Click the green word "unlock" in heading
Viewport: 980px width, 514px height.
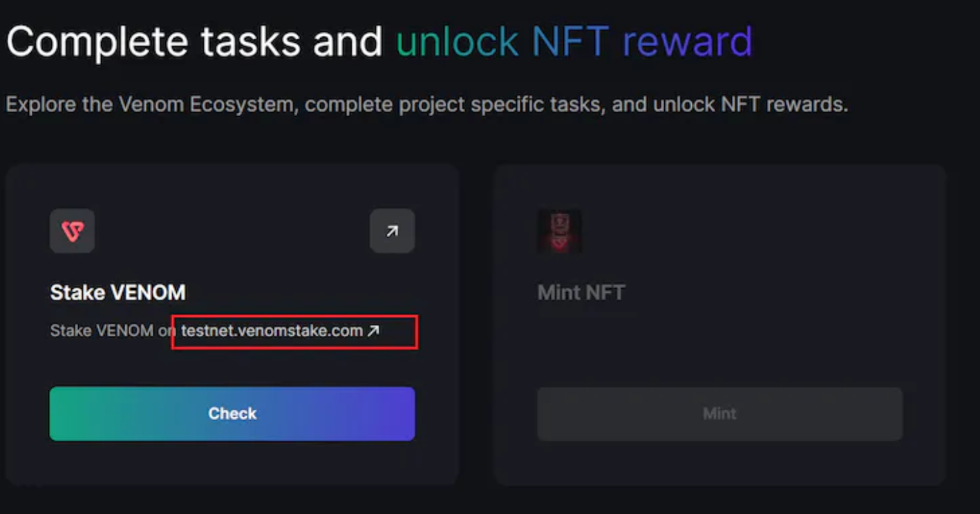(457, 41)
